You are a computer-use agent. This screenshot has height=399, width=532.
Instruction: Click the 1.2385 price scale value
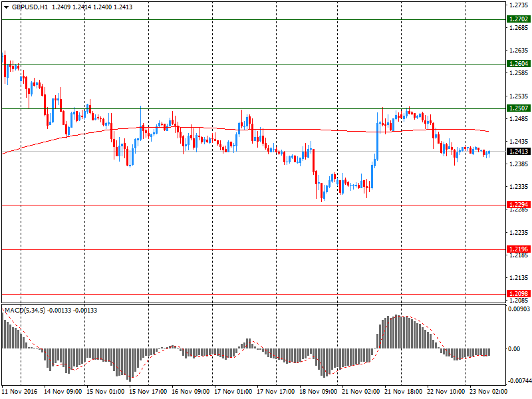point(519,164)
